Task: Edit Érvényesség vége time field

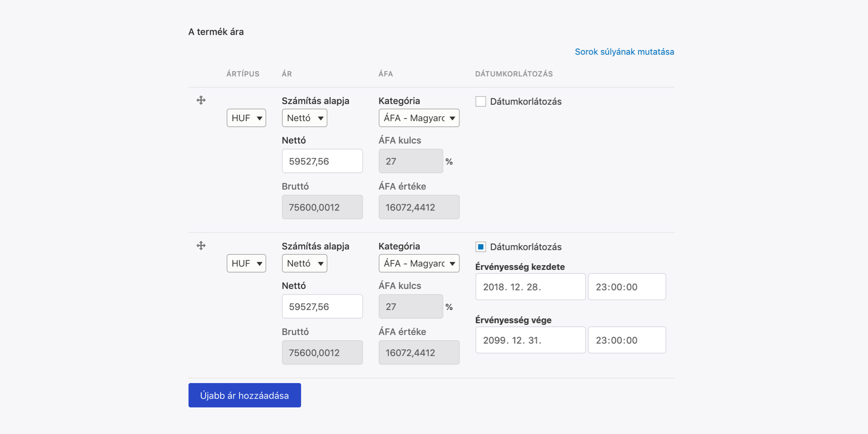Action: coord(627,340)
